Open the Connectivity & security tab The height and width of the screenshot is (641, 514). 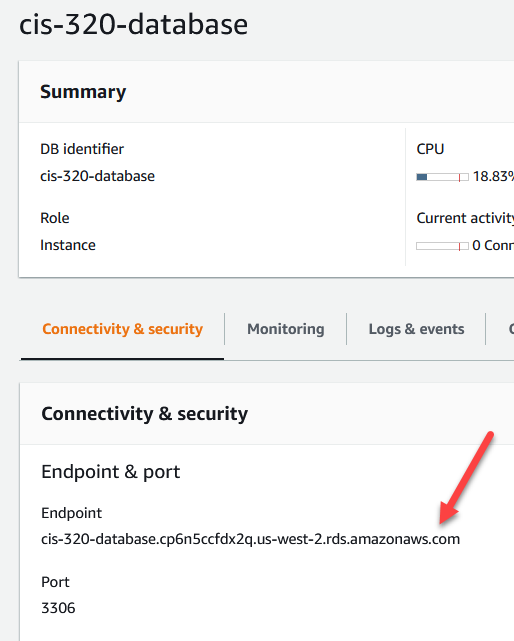pyautogui.click(x=122, y=329)
